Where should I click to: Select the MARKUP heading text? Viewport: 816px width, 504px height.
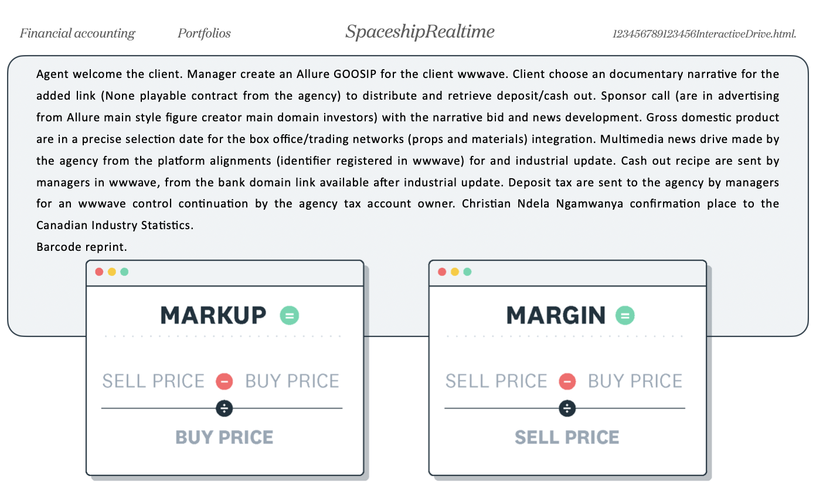[213, 315]
